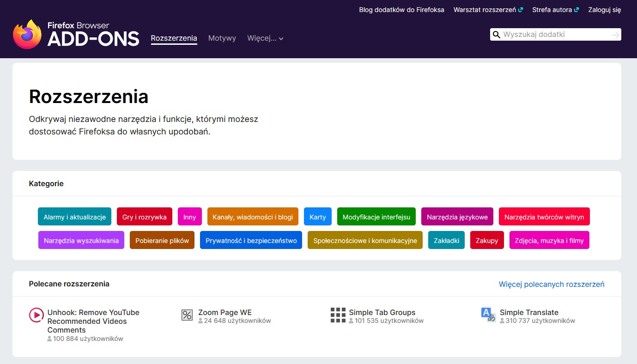Click the pink Inny category pill

[x=189, y=216]
